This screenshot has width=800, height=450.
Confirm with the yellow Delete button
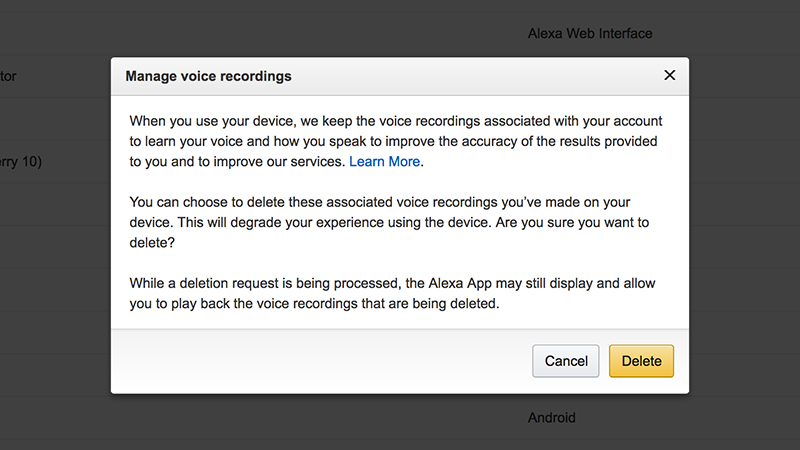point(641,361)
